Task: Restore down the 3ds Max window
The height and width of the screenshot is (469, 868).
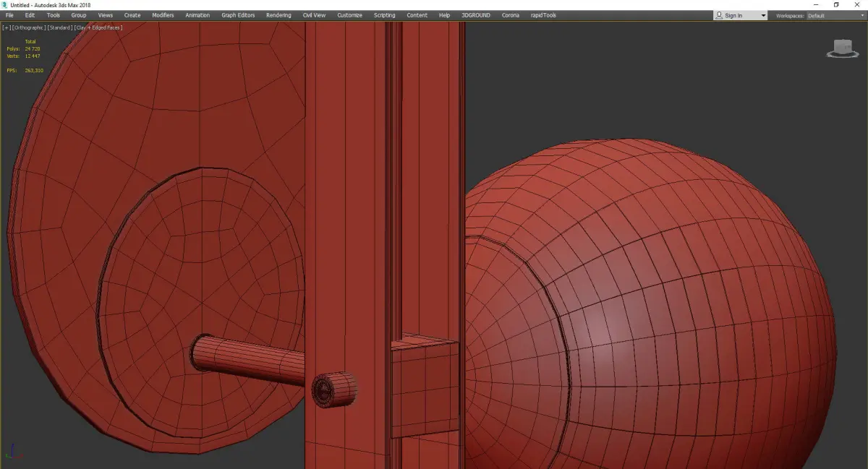Action: point(836,4)
